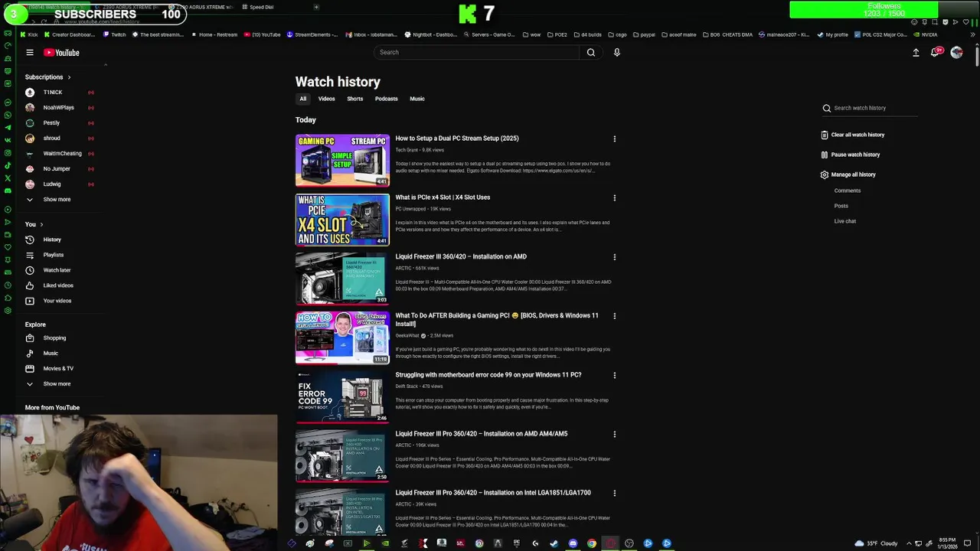Open the account avatar menu
Image resolution: width=980 pixels, height=551 pixels.
point(956,52)
